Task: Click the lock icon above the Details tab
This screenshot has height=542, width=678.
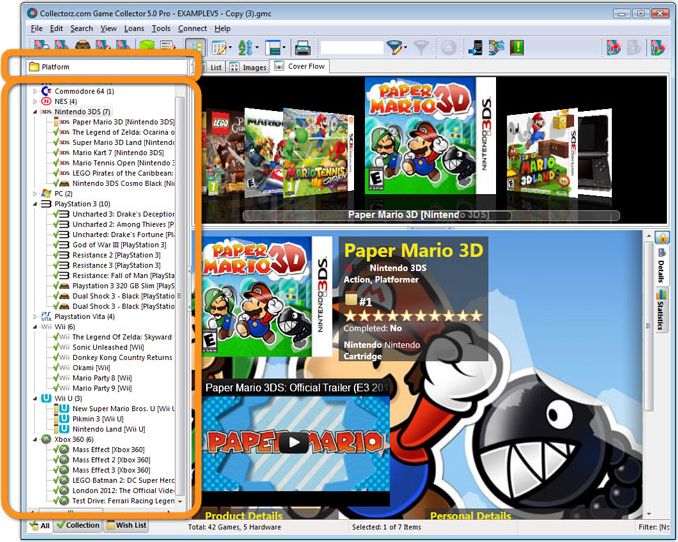Action: click(662, 237)
